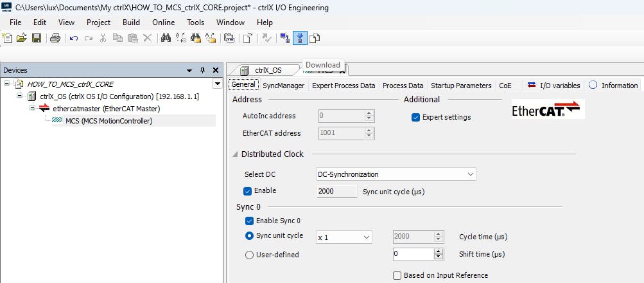The image size is (644, 283).
Task: Open dropdown beside project root in Devices
Action: pyautogui.click(x=217, y=84)
